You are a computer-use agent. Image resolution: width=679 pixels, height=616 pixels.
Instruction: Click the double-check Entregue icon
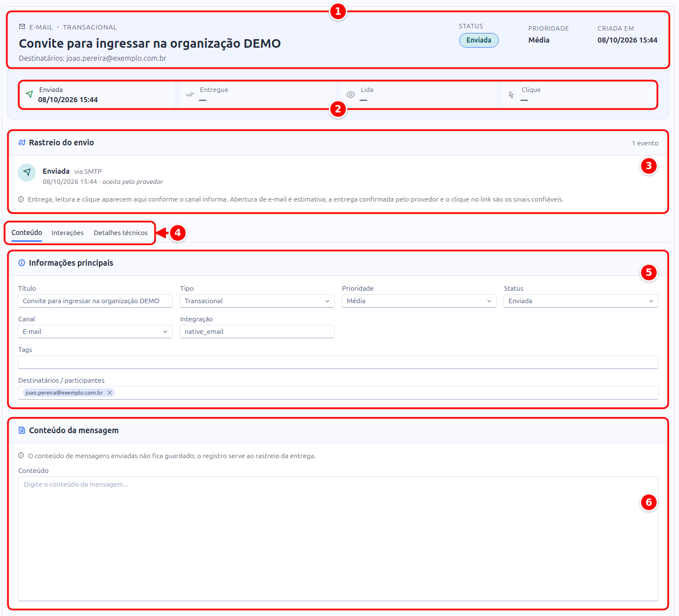(190, 94)
